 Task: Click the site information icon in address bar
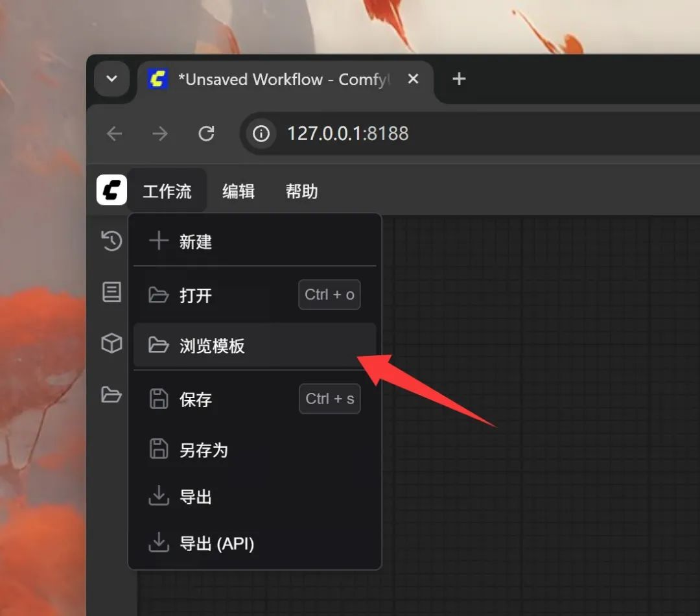(x=261, y=134)
